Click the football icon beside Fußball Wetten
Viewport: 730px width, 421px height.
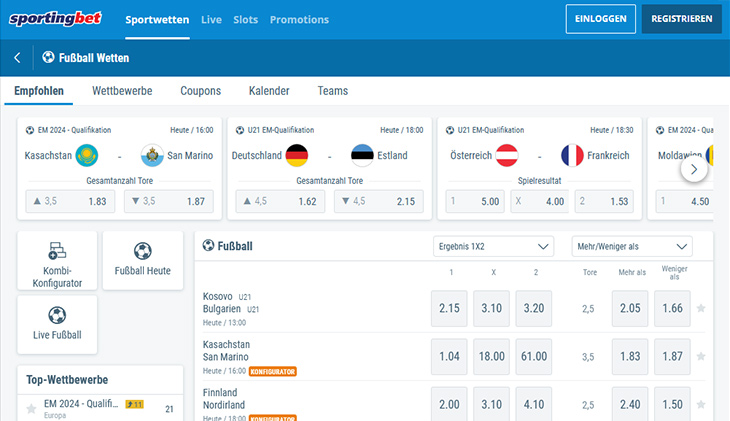point(48,57)
